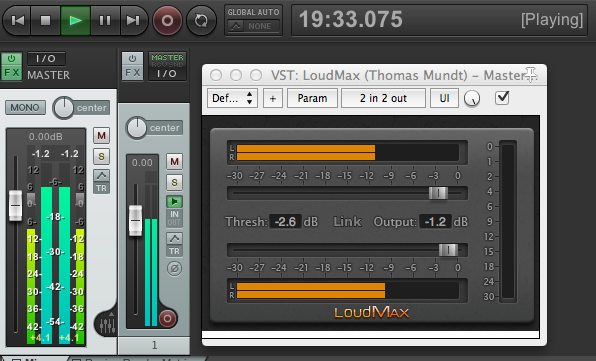This screenshot has width=596, height=361.
Task: Go to project end in transport
Action: (133, 20)
